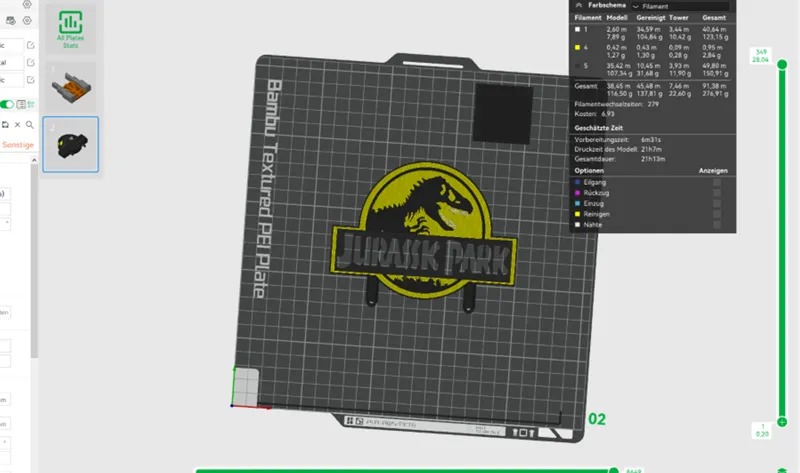Click the save preset disk icon

pyautogui.click(x=5, y=125)
